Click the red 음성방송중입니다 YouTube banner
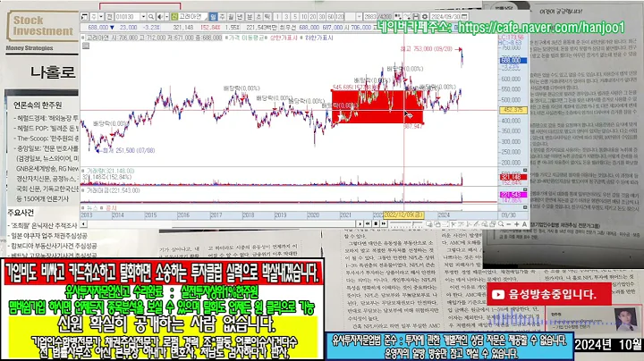The height and width of the screenshot is (361, 644). 548,294
